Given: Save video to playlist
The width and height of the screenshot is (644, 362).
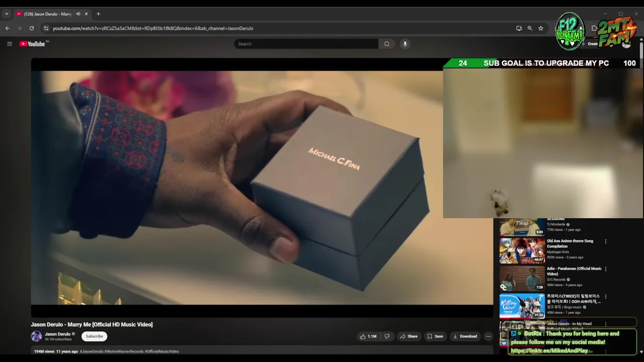Looking at the screenshot, I should point(435,336).
